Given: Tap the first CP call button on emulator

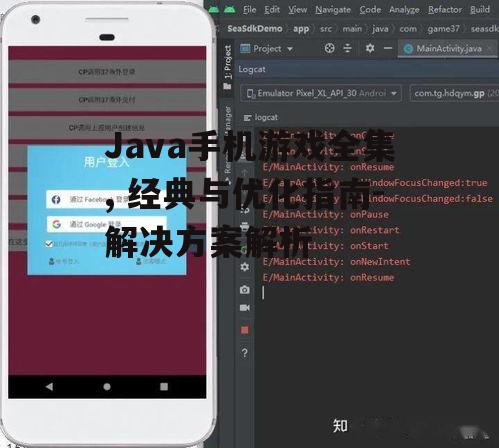Looking at the screenshot, I should point(107,72).
